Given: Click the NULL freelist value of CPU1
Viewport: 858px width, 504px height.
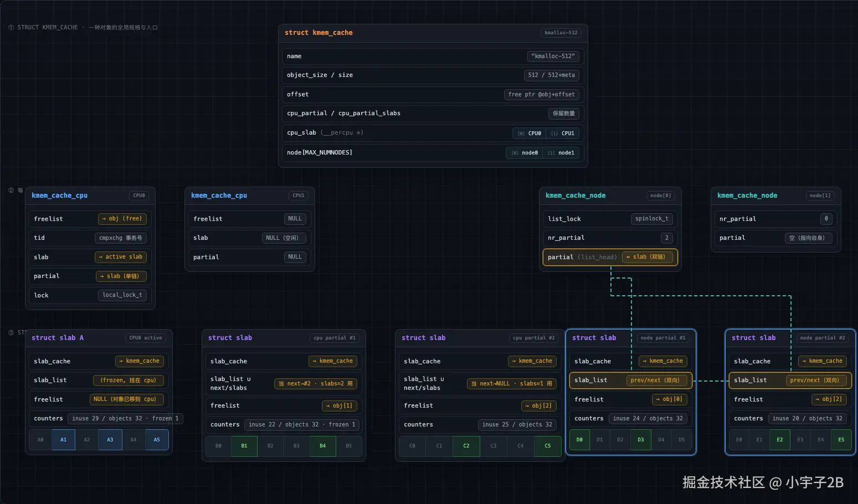Looking at the screenshot, I should (x=295, y=219).
